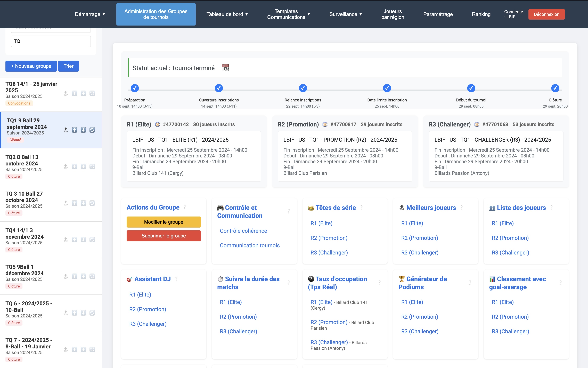The height and width of the screenshot is (368, 588).
Task: Open the Tableau de bord dropdown
Action: click(227, 14)
